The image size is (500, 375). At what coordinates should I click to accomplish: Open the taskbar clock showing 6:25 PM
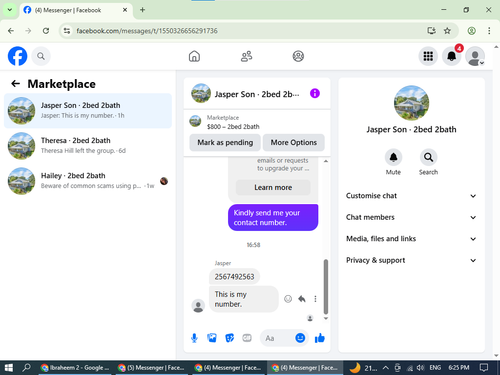pos(459,368)
